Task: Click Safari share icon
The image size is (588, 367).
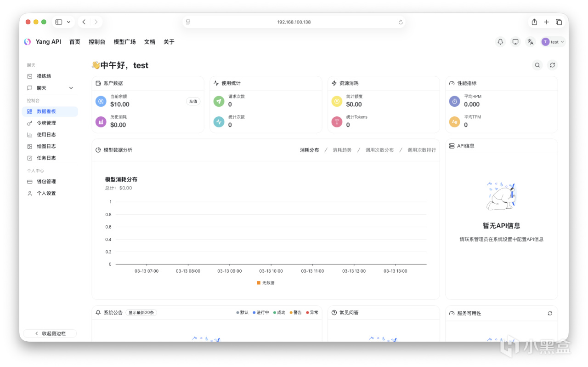Action: click(x=534, y=22)
